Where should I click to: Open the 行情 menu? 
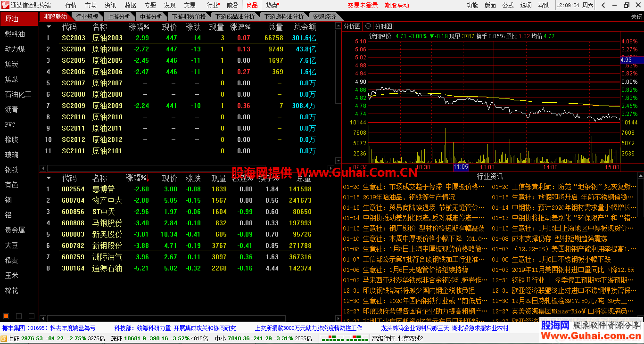tap(71, 5)
